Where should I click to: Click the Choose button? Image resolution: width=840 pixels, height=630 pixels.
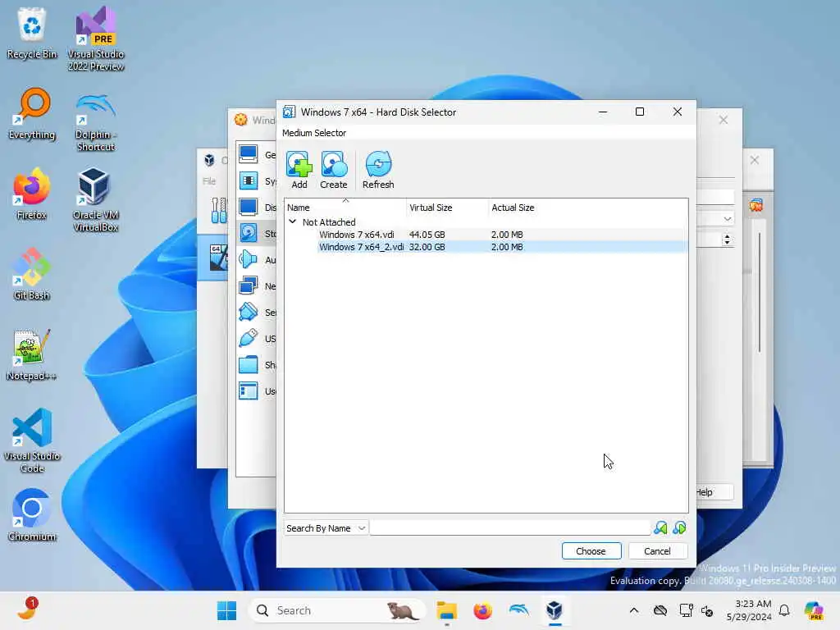coord(591,551)
